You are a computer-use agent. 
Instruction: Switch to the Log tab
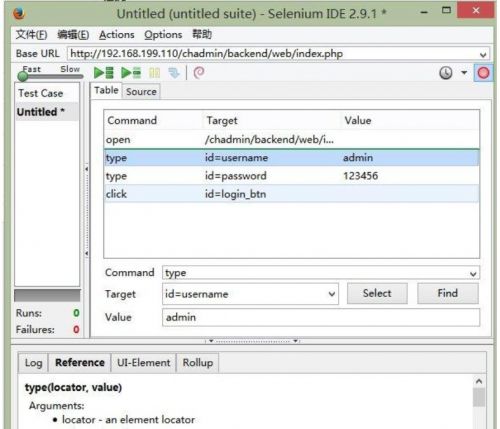(33, 363)
